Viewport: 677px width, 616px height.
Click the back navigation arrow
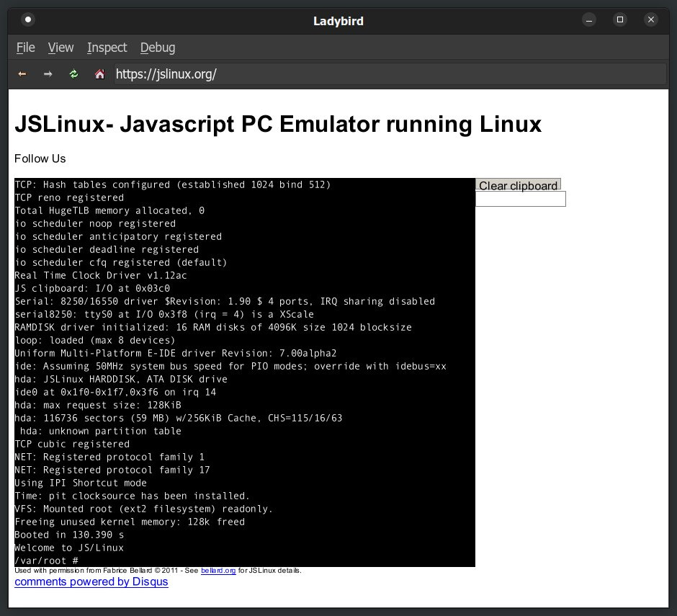[22, 73]
